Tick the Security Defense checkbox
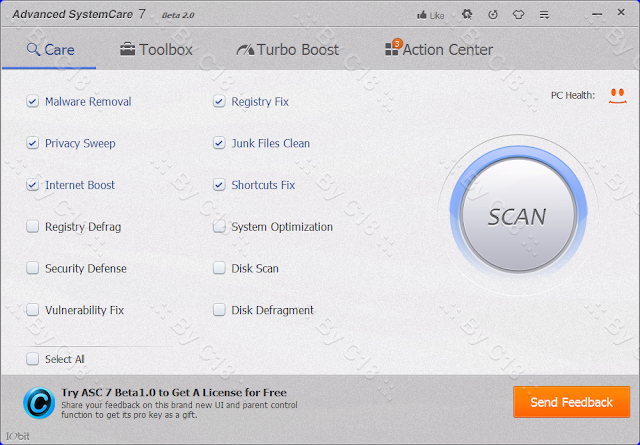 coord(33,268)
